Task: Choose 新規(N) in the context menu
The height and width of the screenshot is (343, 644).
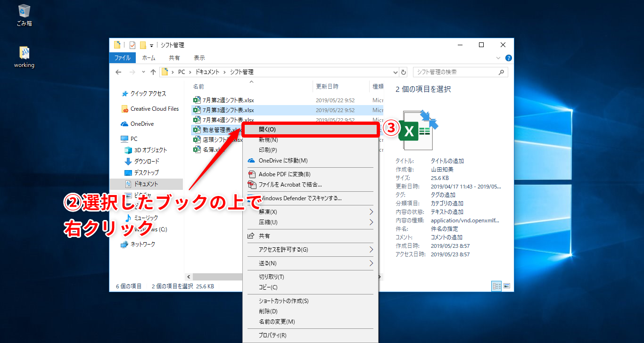Action: 310,140
